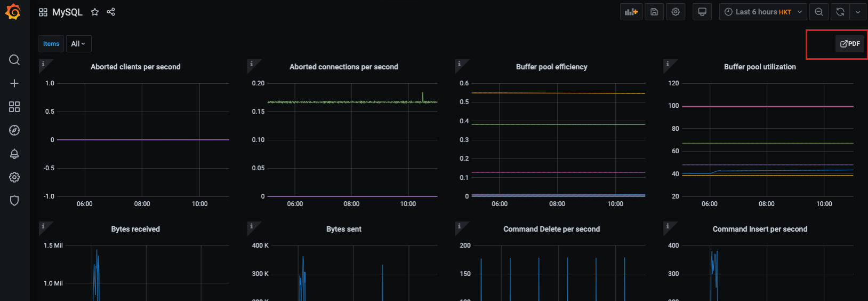Open the Alerting bell icon
The height and width of the screenshot is (301, 868).
14,154
